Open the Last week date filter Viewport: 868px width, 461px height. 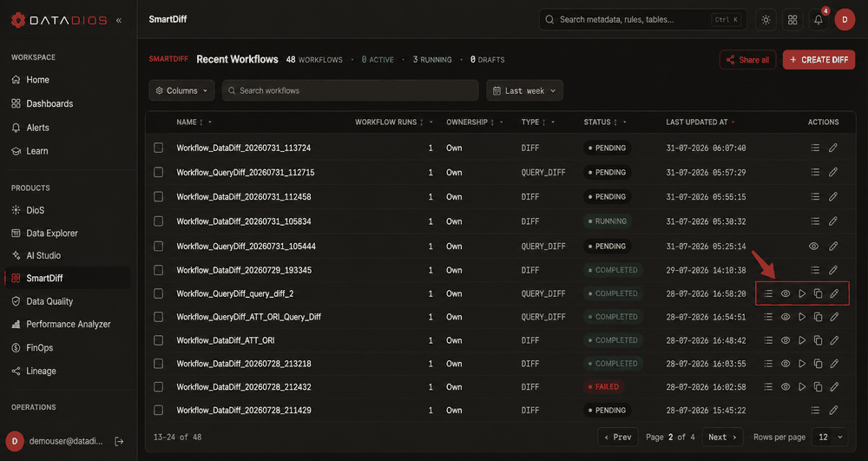click(x=524, y=90)
